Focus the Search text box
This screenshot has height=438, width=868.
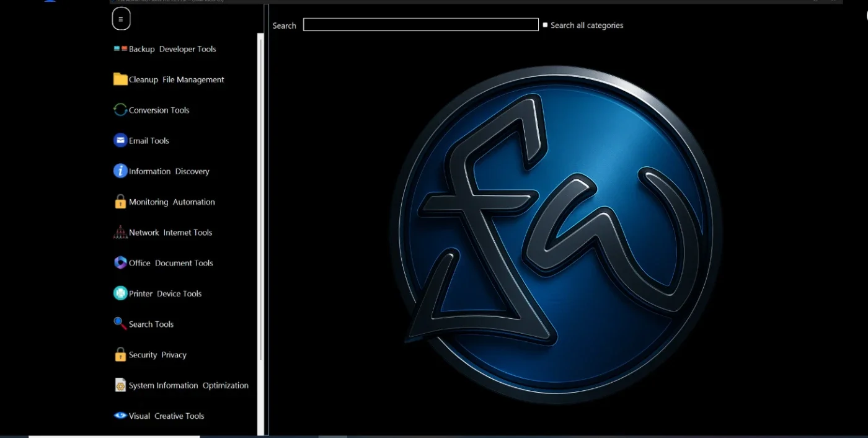pyautogui.click(x=421, y=25)
